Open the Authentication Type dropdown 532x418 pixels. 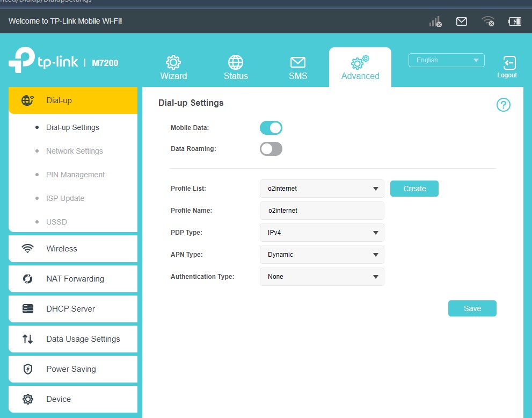click(322, 277)
